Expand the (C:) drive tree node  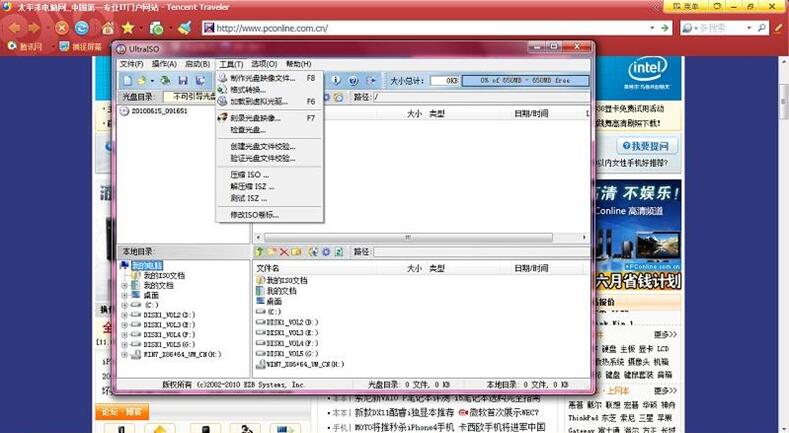point(124,305)
